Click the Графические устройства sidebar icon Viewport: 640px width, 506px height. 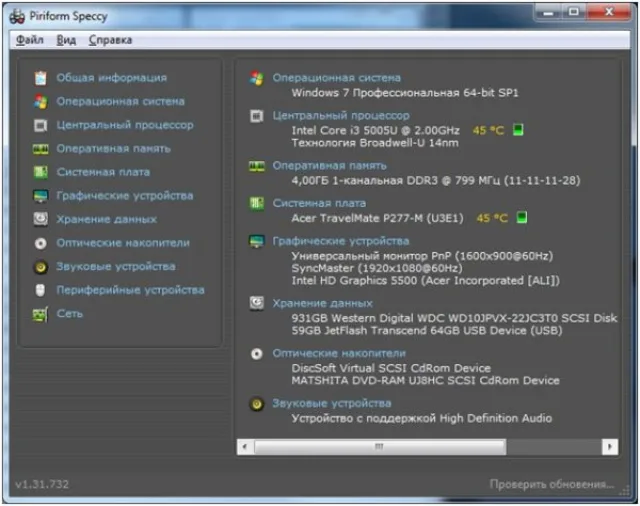(40, 196)
